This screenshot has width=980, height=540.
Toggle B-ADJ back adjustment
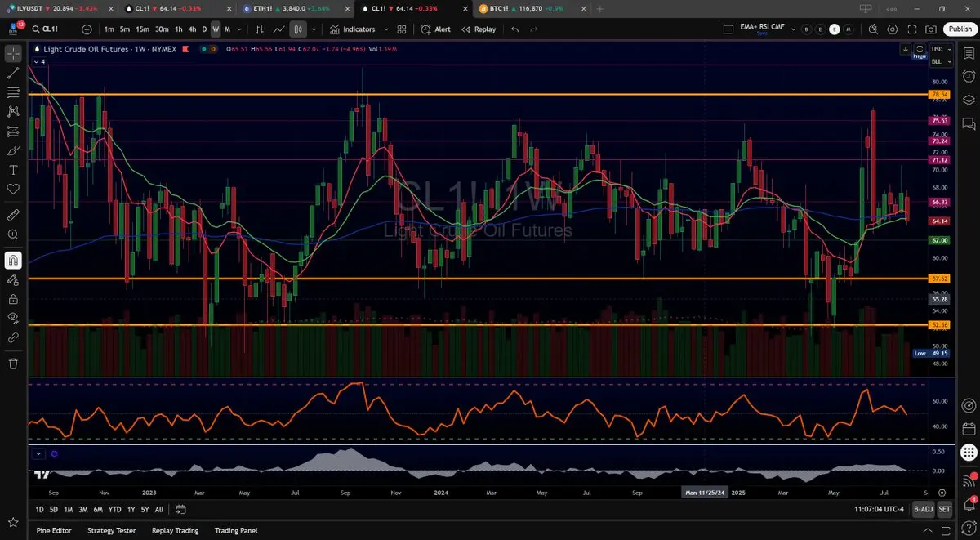[923, 510]
